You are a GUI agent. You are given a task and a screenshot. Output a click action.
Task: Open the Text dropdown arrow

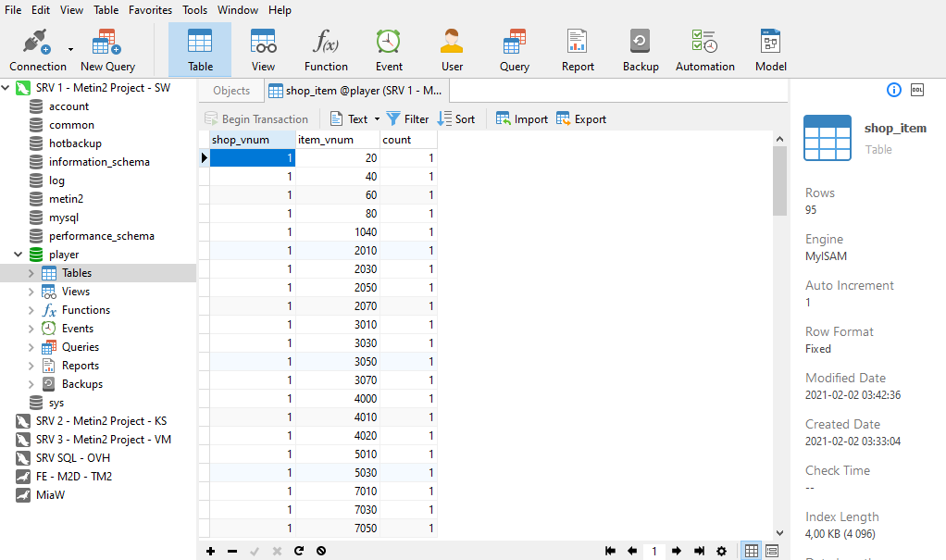(x=378, y=119)
